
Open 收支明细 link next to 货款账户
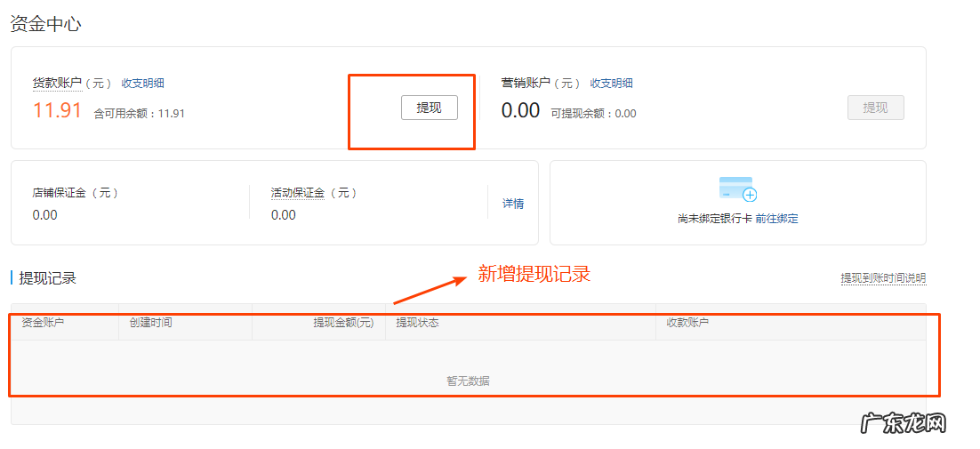142,84
